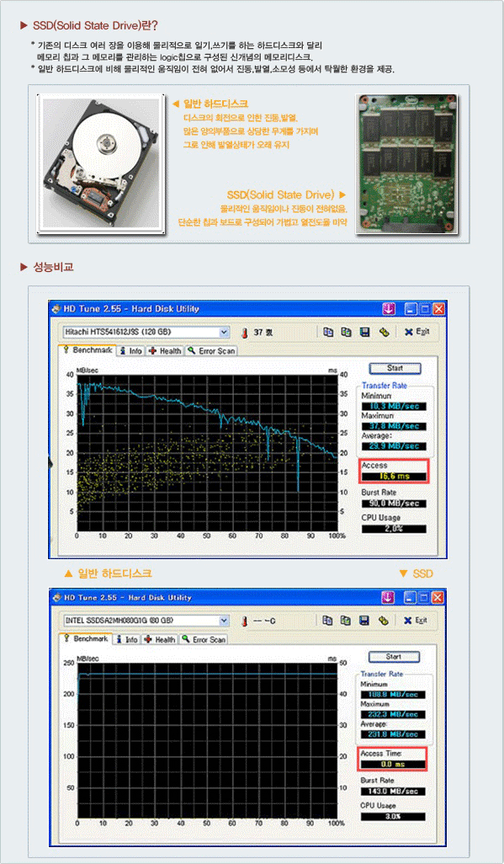Switch to Health tab in Hitachi window
The image size is (504, 864).
click(165, 351)
